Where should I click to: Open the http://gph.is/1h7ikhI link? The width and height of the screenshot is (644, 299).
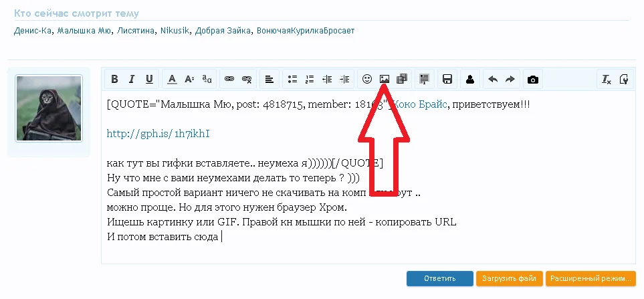click(x=158, y=134)
